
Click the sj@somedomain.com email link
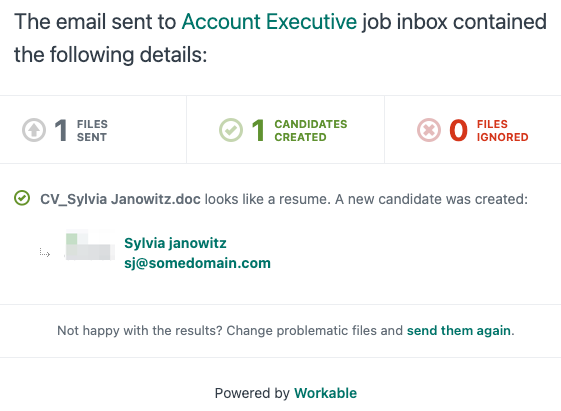point(197,263)
